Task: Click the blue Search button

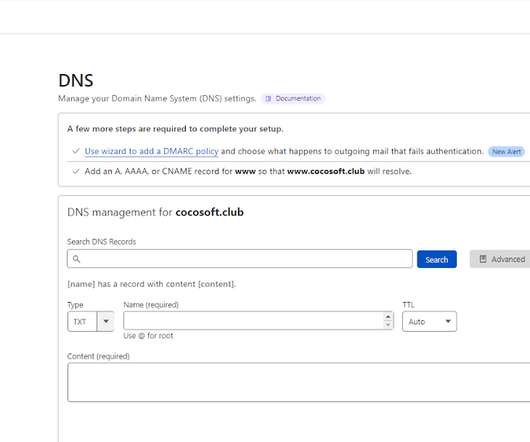Action: (437, 260)
